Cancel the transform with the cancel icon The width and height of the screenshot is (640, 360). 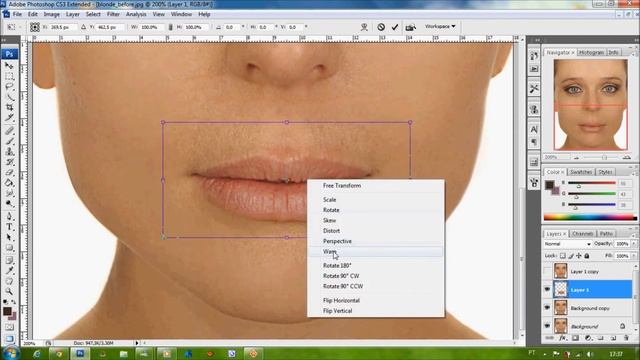point(381,27)
